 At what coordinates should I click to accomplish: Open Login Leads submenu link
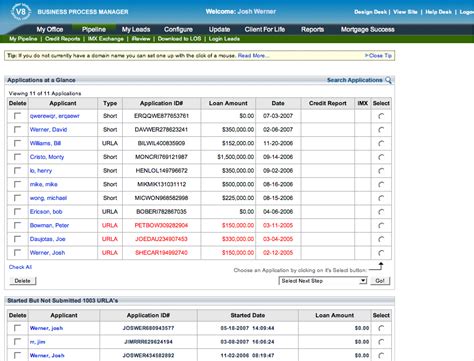pyautogui.click(x=224, y=39)
